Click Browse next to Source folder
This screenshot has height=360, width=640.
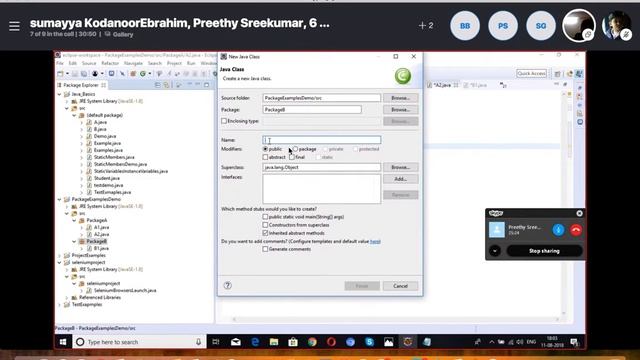tap(400, 98)
